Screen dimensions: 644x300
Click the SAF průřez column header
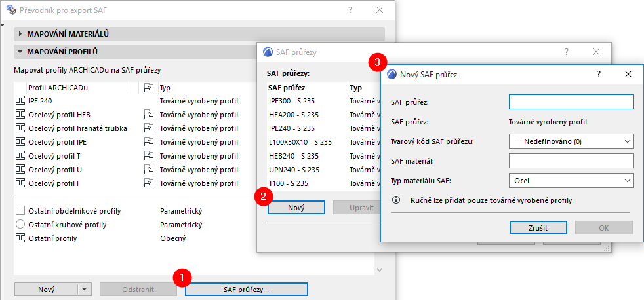[x=307, y=88]
